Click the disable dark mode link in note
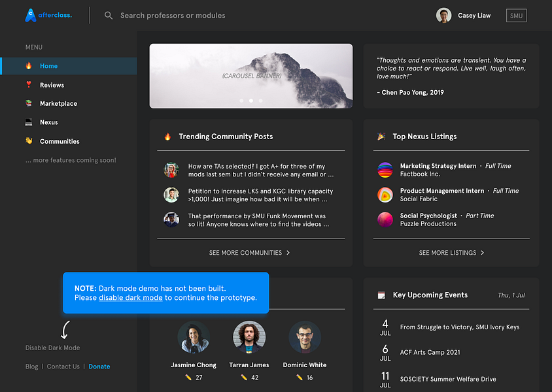The image size is (552, 392). 131,298
